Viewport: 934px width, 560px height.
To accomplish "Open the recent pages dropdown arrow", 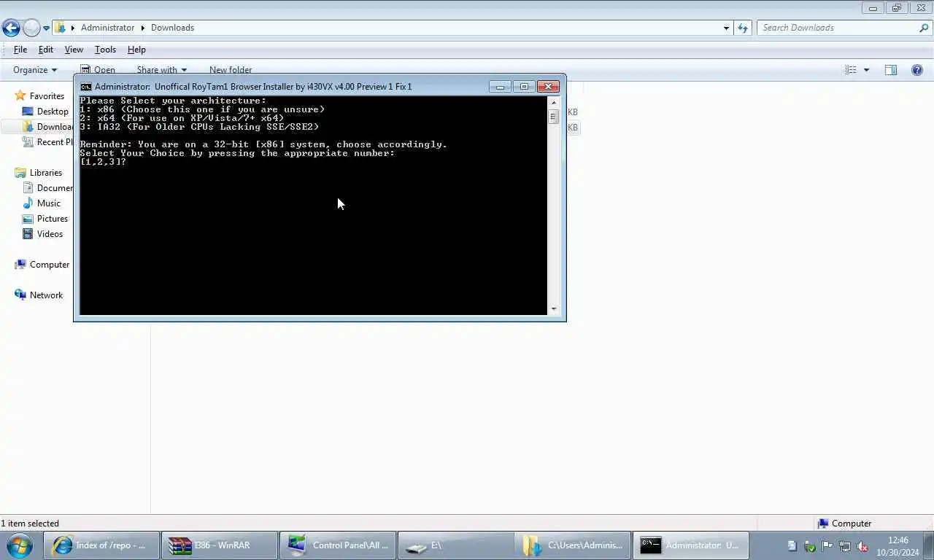I will 47,28.
